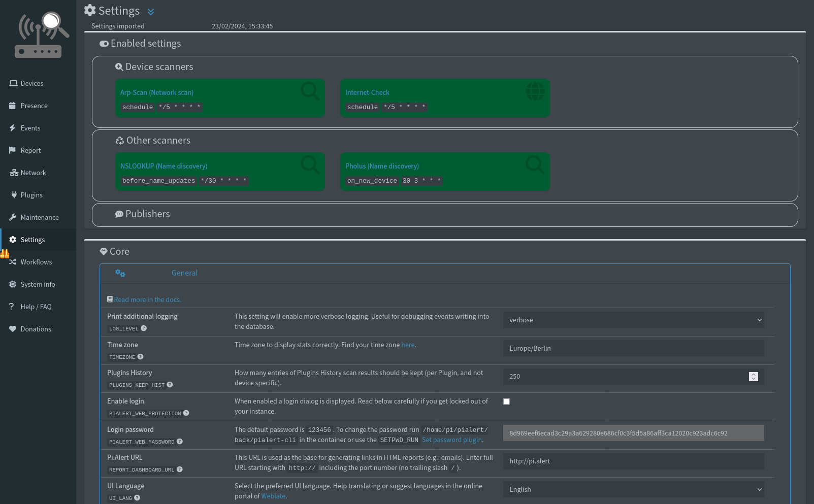Image resolution: width=814 pixels, height=504 pixels.
Task: Click PLUGINS_KEEP_HIST help icon
Action: (170, 385)
